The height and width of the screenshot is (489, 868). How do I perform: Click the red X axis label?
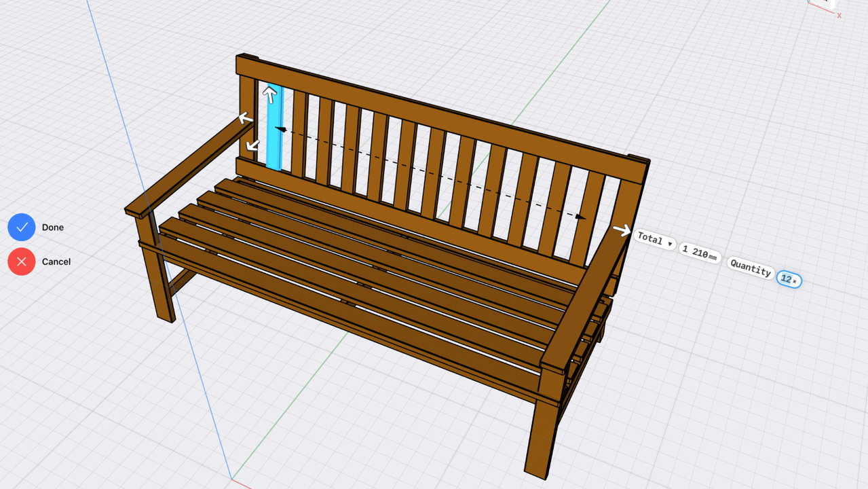pos(839,16)
